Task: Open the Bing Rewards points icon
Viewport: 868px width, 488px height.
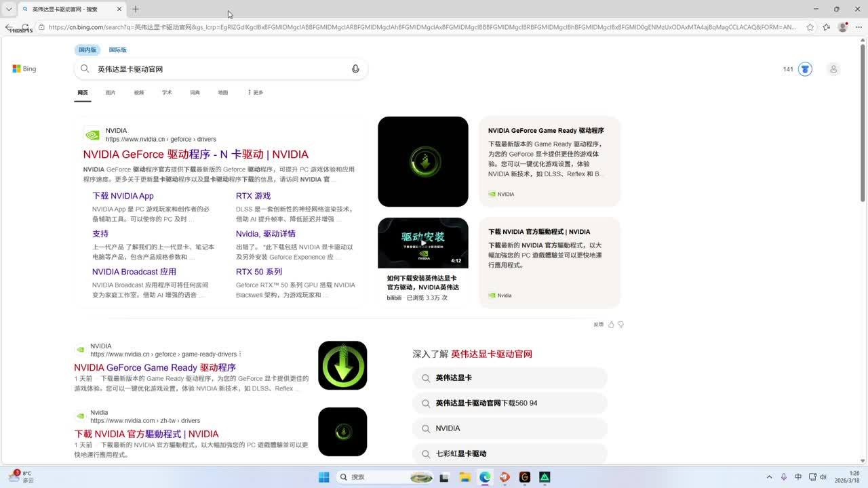Action: tap(804, 69)
